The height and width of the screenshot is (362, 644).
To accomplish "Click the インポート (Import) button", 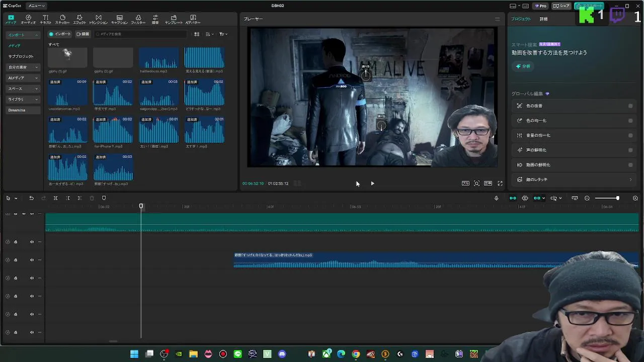I will tap(60, 34).
